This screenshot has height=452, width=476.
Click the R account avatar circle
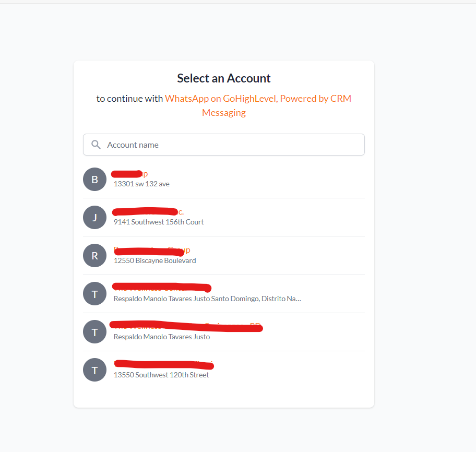point(94,256)
